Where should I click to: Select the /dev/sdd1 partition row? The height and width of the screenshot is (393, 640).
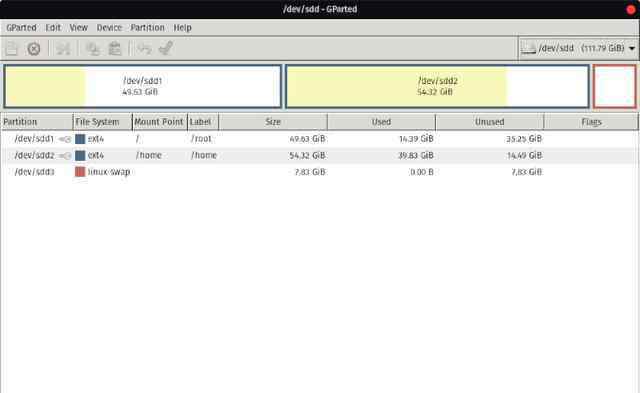pos(320,139)
